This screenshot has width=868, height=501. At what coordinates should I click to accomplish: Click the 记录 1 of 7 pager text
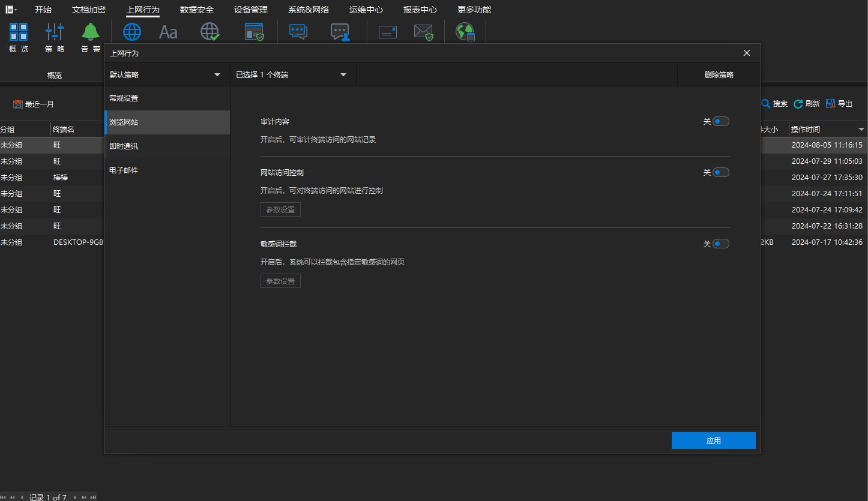(48, 497)
